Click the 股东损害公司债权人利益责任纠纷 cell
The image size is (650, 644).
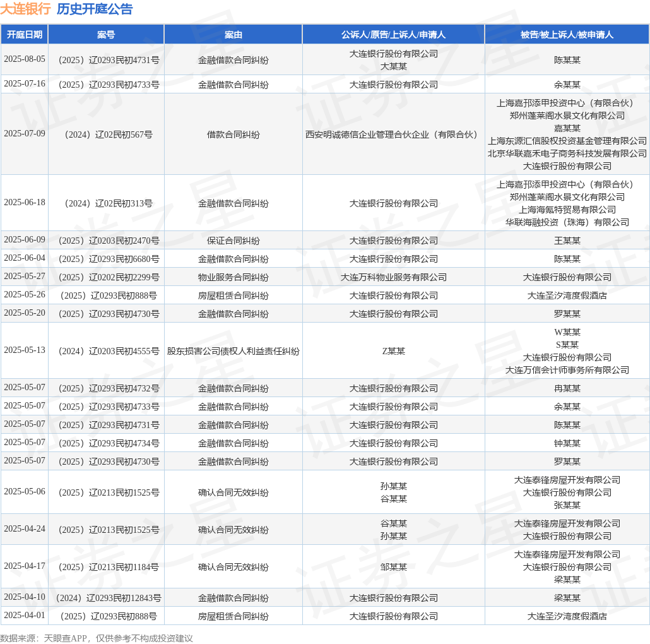click(x=233, y=351)
